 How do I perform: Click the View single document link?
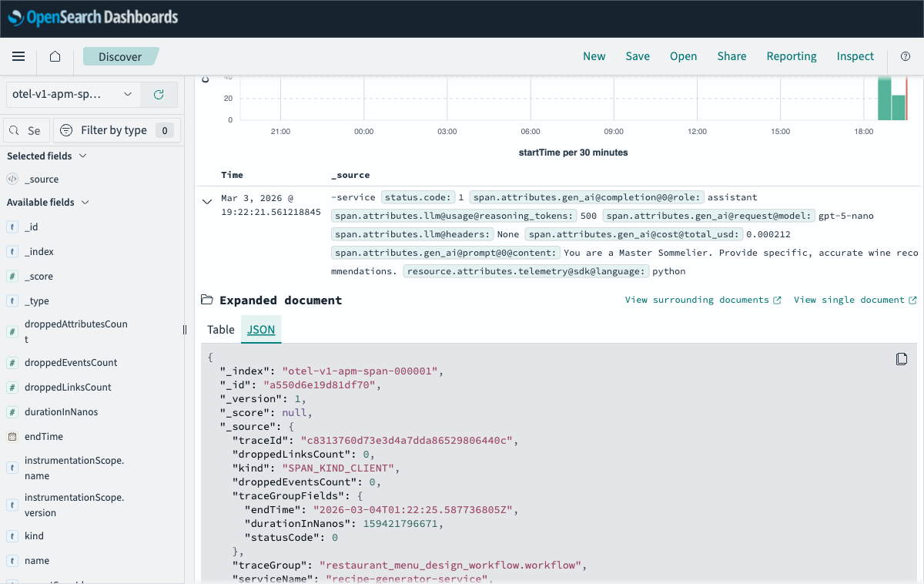pyautogui.click(x=849, y=300)
